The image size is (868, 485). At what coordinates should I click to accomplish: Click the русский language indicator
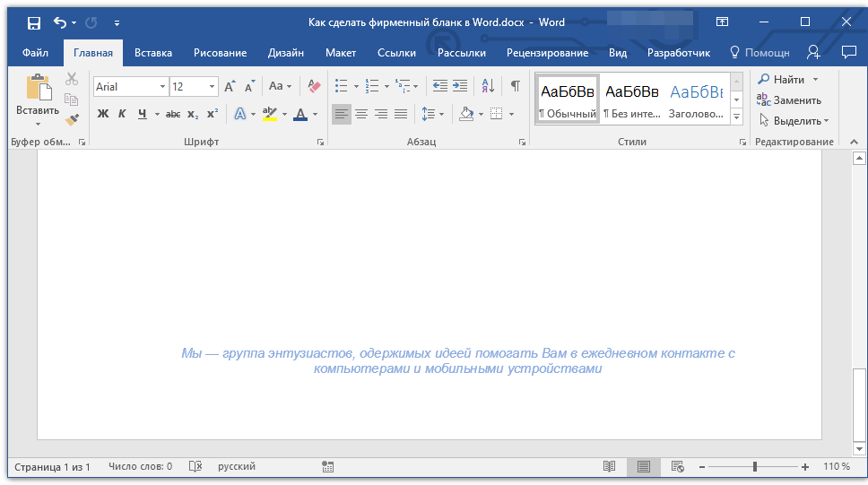237,466
